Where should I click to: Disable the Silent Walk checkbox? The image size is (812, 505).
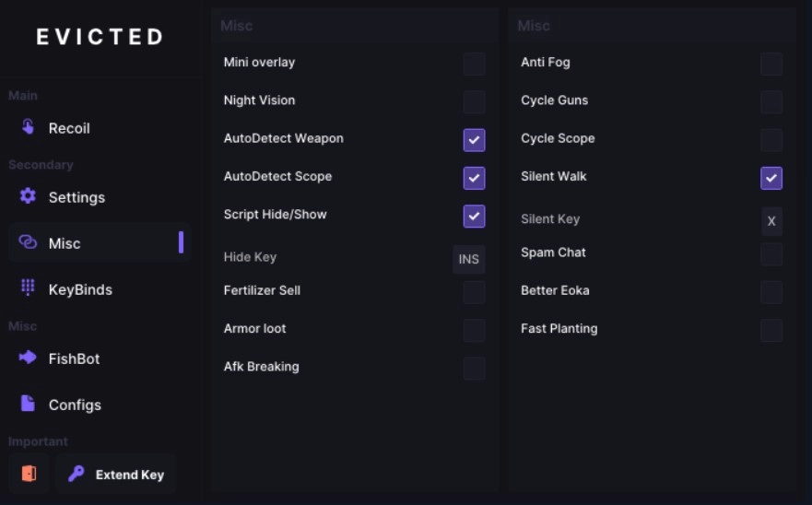[x=771, y=178]
